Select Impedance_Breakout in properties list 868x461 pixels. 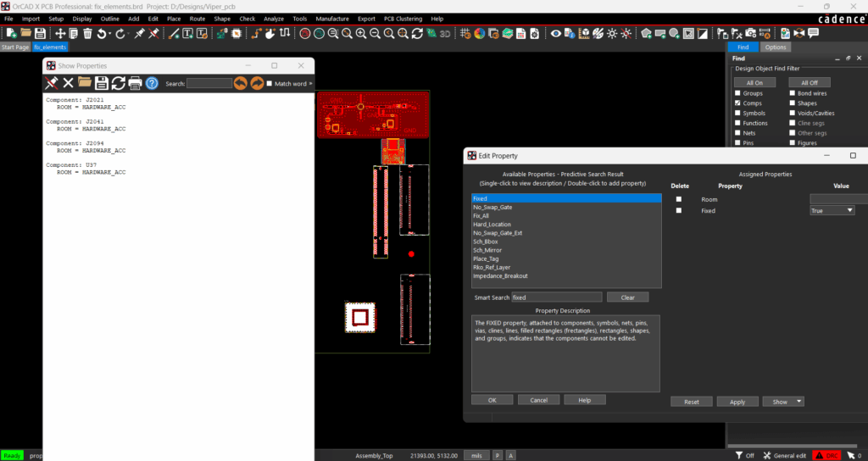[x=500, y=275]
